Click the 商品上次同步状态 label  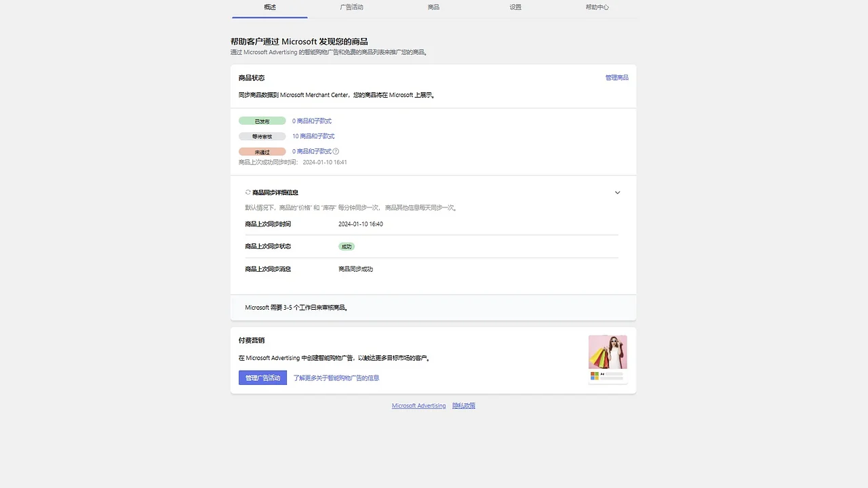click(268, 247)
